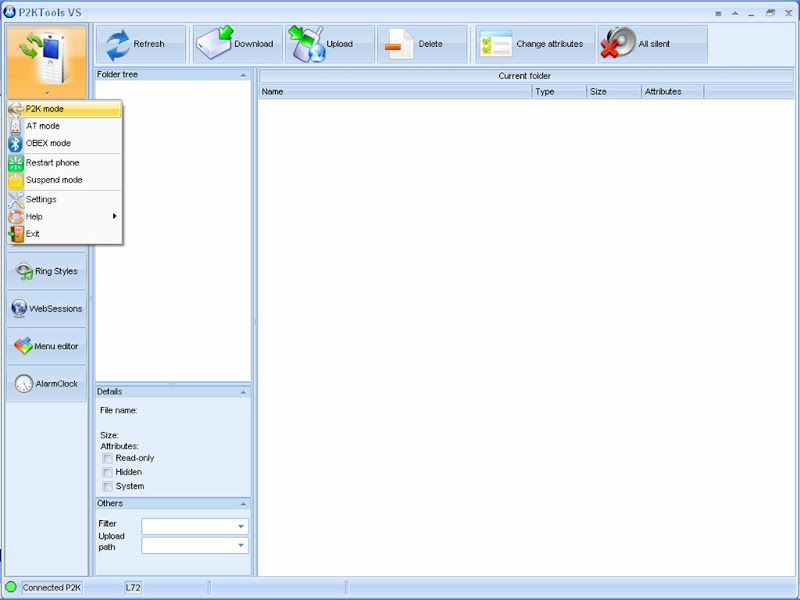800x600 pixels.
Task: Select AT mode from the menu
Action: click(43, 126)
